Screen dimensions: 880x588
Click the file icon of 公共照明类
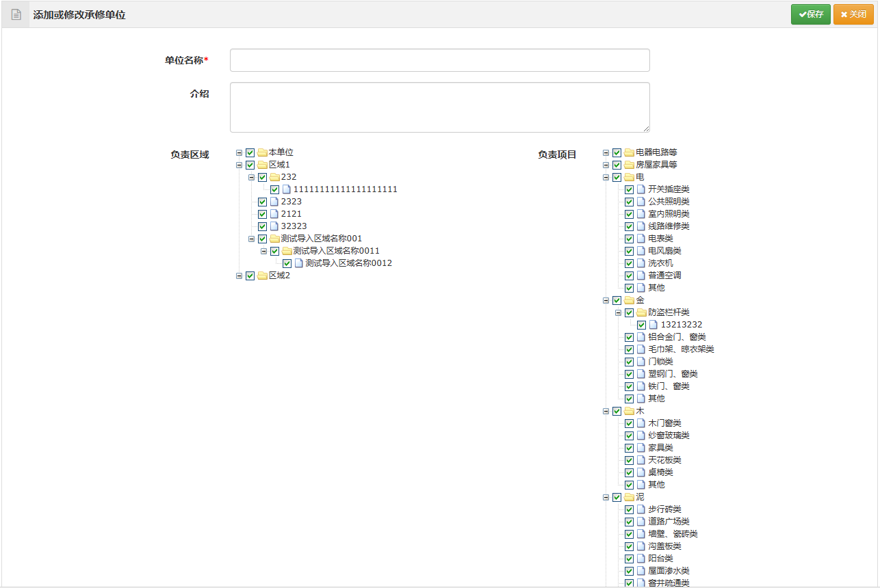pyautogui.click(x=641, y=202)
